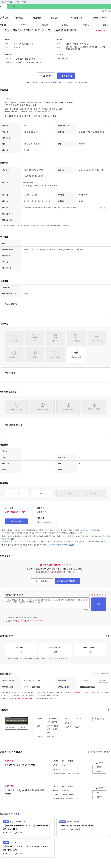Open 개인정보보호법 상세 보기
Viewport: 111px width, 868px height.
coord(42,581)
